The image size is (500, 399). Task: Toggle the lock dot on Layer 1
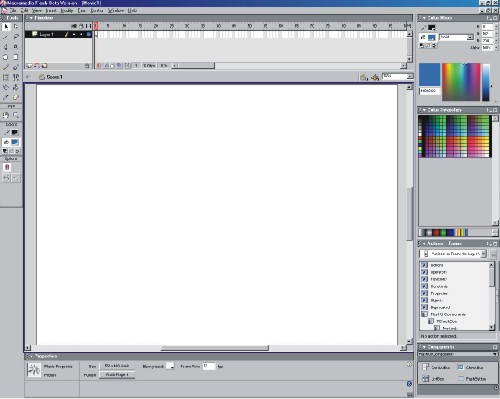point(81,34)
